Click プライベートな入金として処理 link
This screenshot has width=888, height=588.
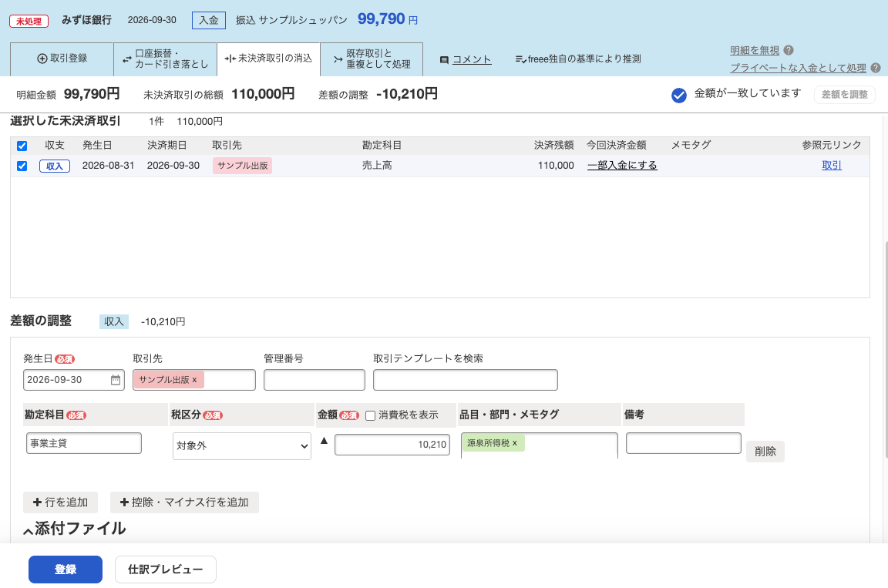tap(798, 68)
